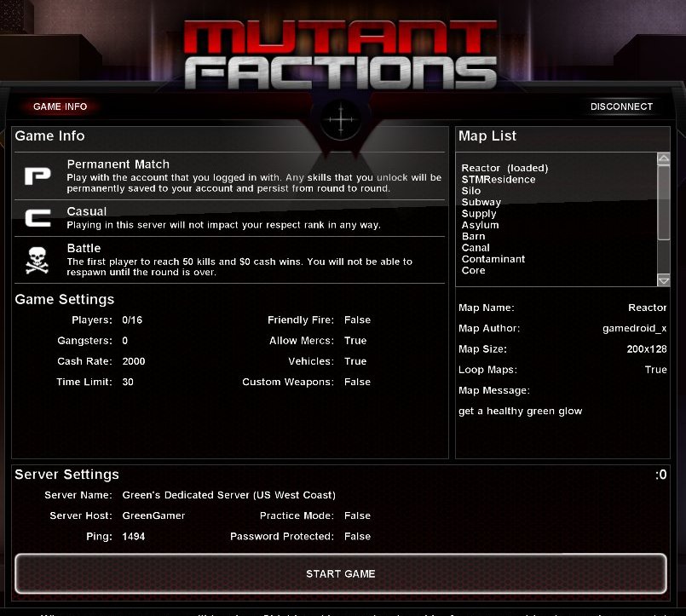This screenshot has width=686, height=616.
Task: Click the Password Protected value False
Action: point(357,536)
